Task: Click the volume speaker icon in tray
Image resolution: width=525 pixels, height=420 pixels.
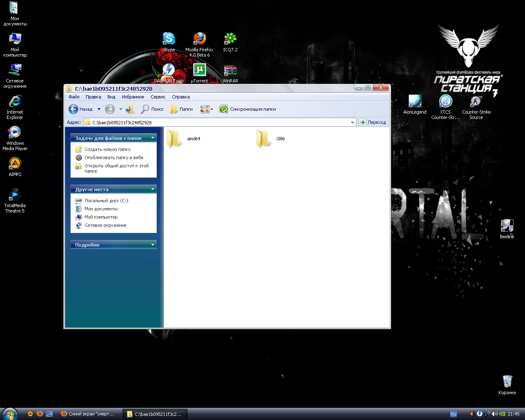Action: pos(495,414)
